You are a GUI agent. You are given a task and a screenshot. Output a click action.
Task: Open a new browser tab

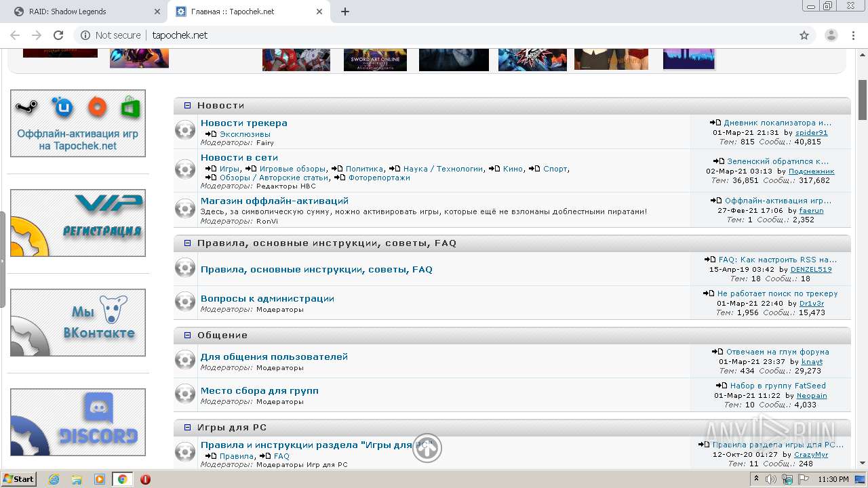[x=345, y=12]
